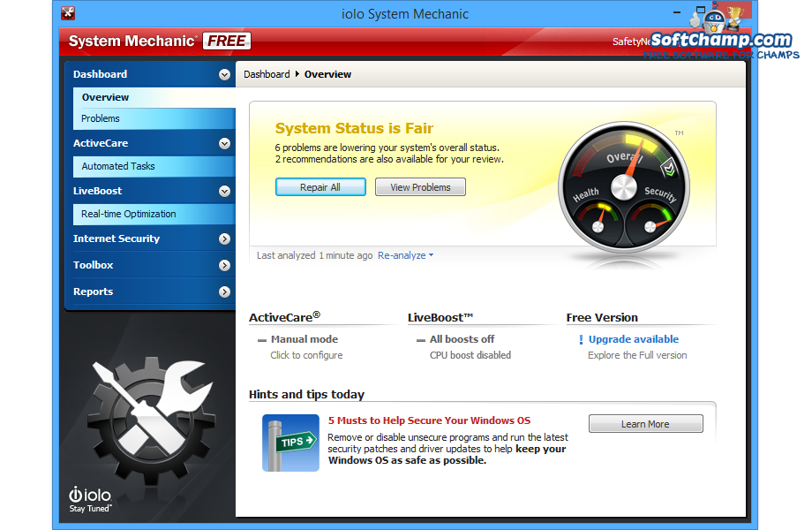Click the LiveBoost sidebar header
812x530 pixels.
tap(150, 191)
